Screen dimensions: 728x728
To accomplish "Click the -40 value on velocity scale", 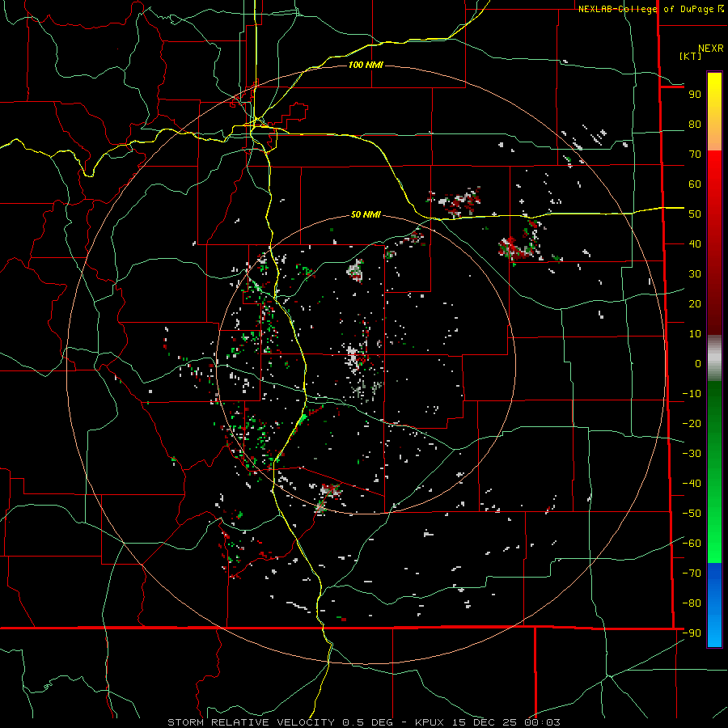I will 692,484.
